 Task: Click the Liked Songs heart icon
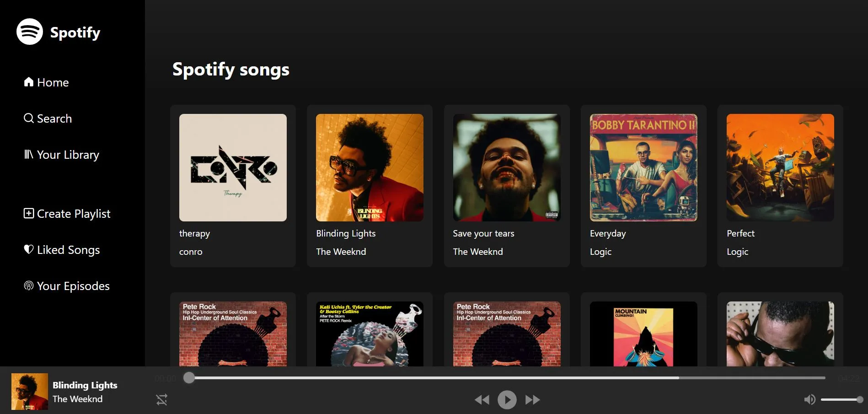pyautogui.click(x=29, y=249)
